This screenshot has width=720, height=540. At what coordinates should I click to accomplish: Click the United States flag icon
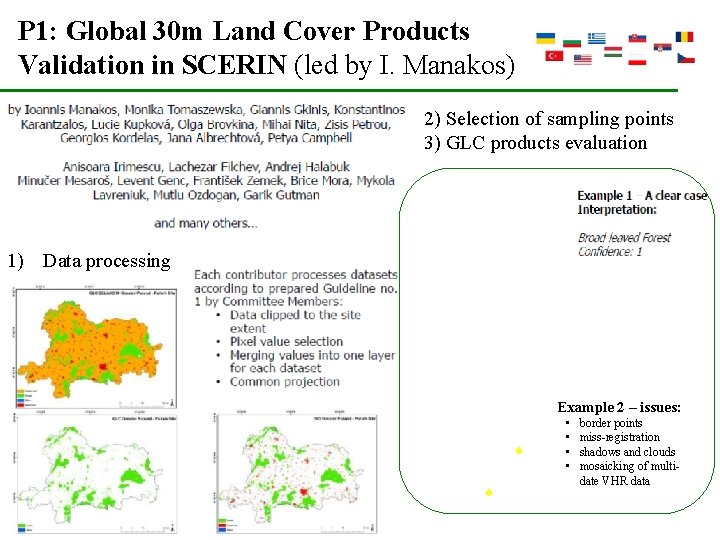tap(583, 59)
